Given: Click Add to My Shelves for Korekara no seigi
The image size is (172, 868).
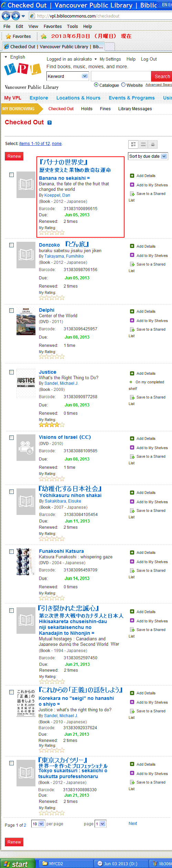Looking at the screenshot, I should click(x=149, y=702).
